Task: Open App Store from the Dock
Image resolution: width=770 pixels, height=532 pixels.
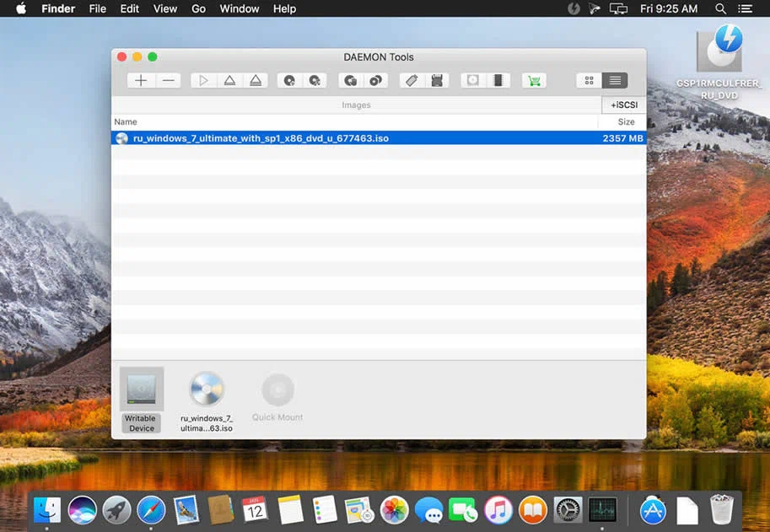Action: point(653,510)
